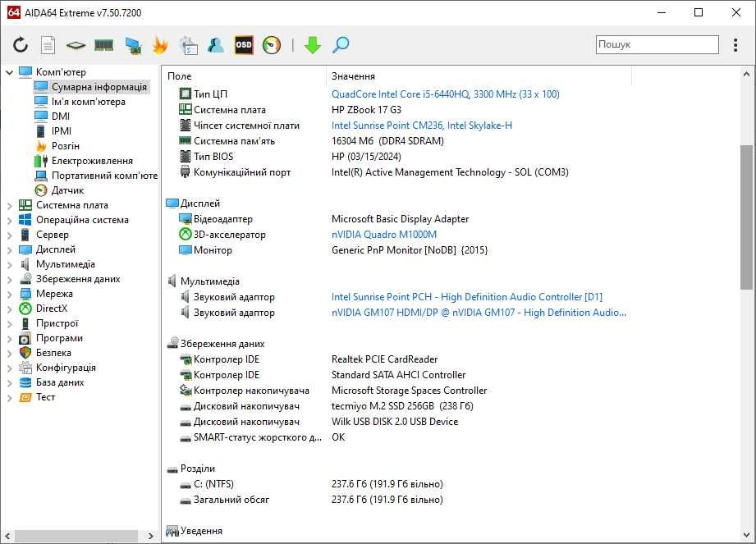Click the vertical scrollbar down arrow
756x544 pixels.
click(x=746, y=535)
